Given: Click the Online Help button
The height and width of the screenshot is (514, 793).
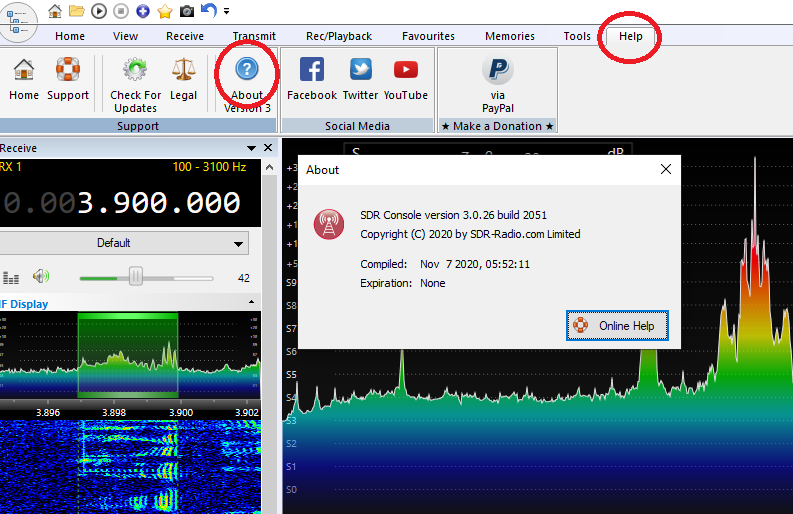Looking at the screenshot, I should point(616,326).
